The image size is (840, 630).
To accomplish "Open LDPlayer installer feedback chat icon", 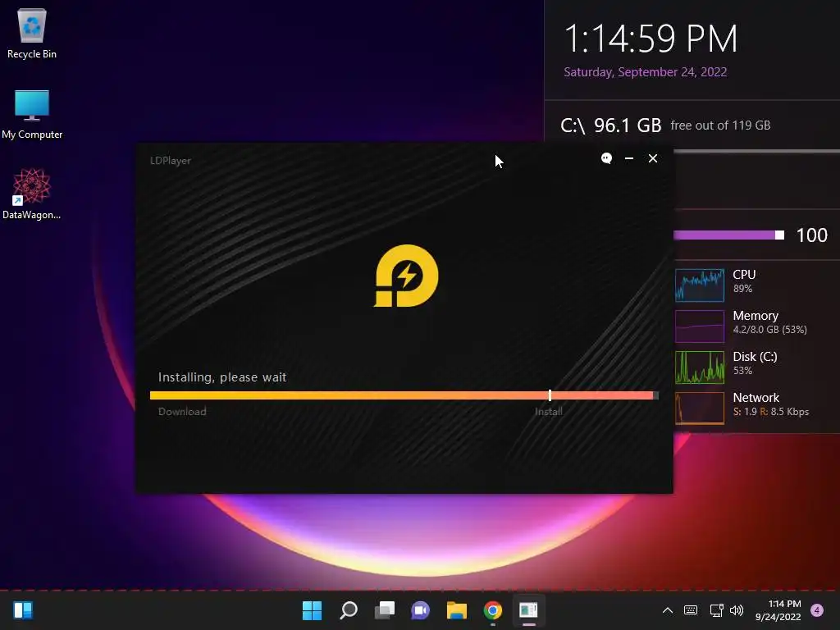I will coord(606,158).
